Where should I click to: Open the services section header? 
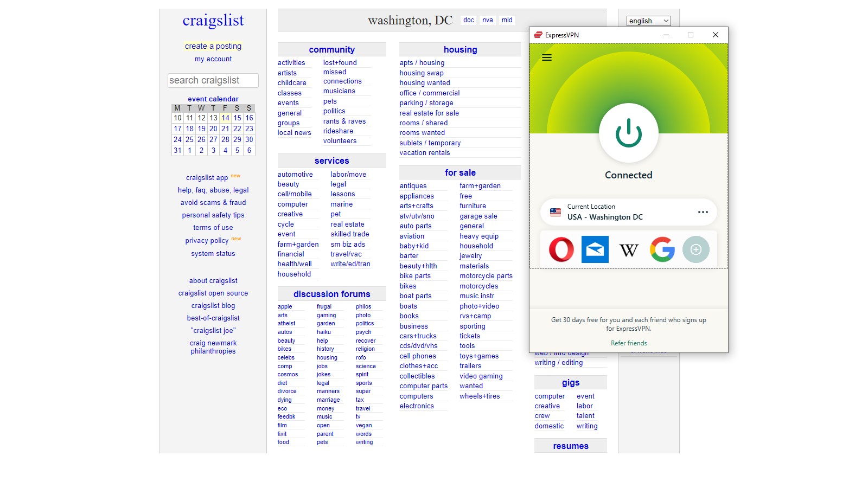332,160
